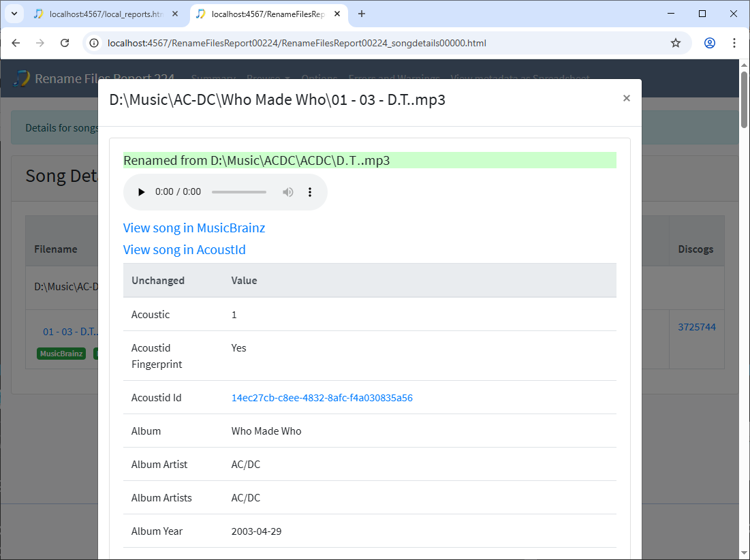Close the RenameFilesReport tab

337,14
